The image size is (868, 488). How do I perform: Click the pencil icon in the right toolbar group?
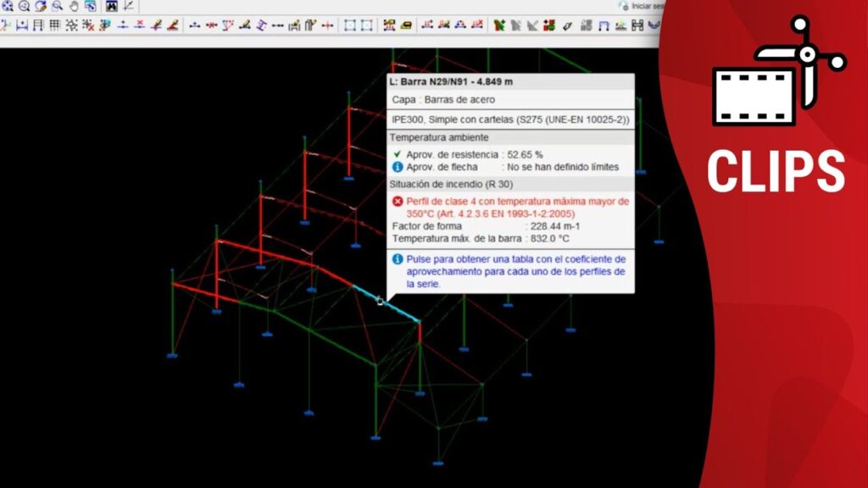[x=567, y=25]
